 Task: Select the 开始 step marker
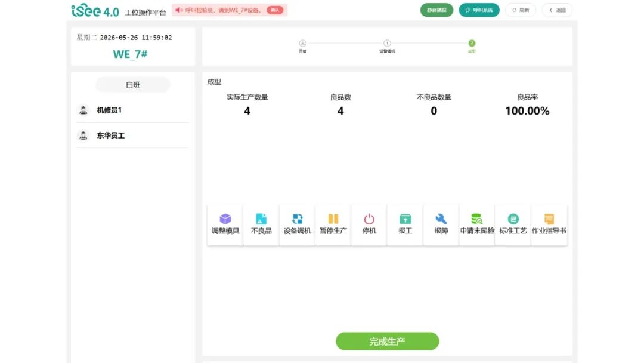[303, 43]
